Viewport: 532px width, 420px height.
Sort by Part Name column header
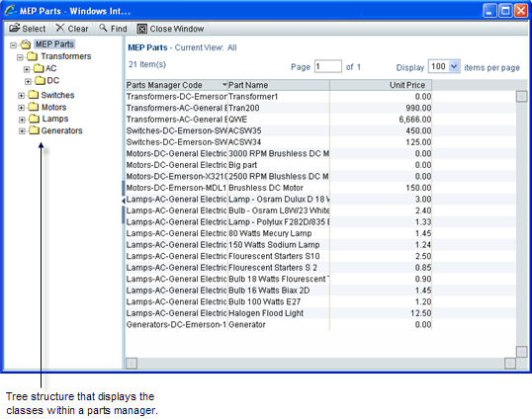(278, 85)
